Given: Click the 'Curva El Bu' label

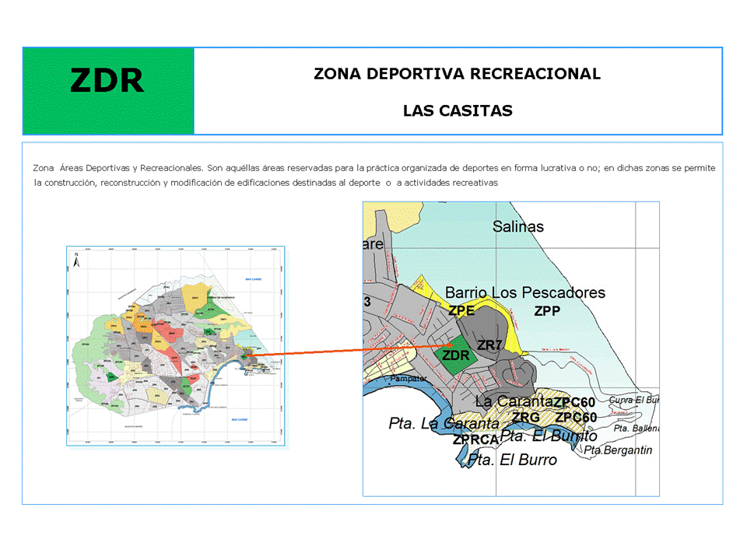Looking at the screenshot, I should [634, 400].
